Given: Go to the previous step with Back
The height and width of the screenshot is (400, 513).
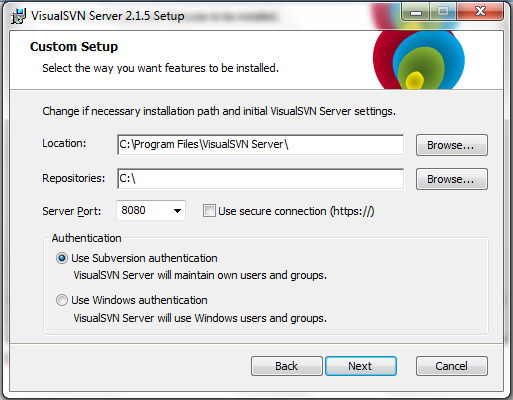Looking at the screenshot, I should [287, 366].
